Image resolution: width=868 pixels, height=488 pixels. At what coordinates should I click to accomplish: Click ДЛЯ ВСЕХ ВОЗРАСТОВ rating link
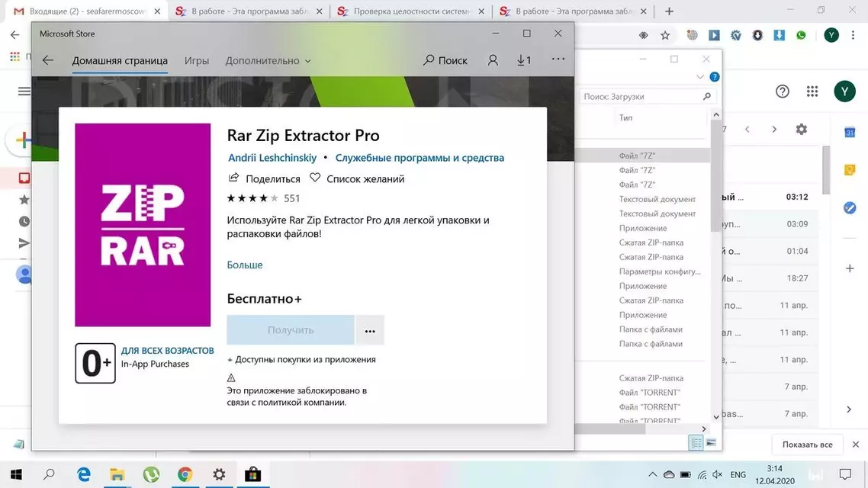[x=167, y=351]
